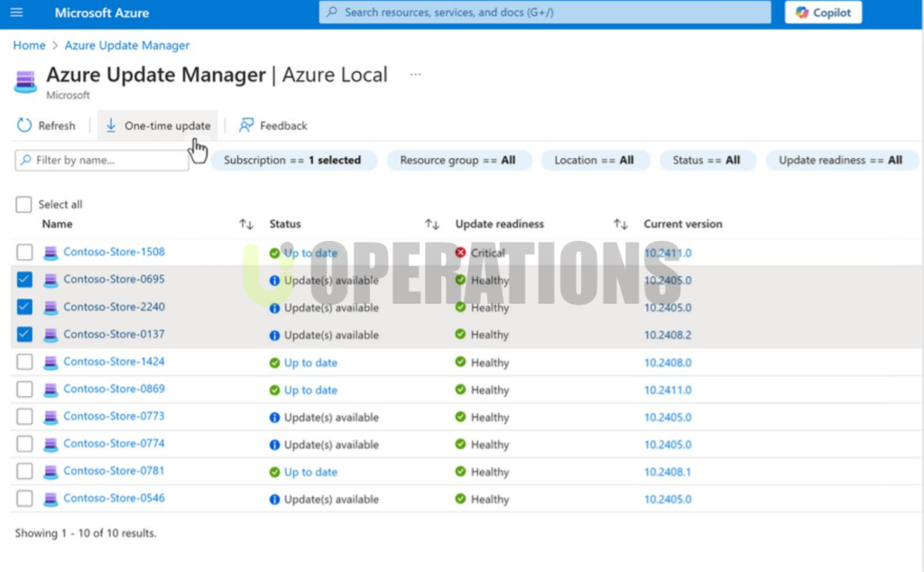Click the cluster icon for Contoso-Store-1508
Screen dimensions: 924x572
click(x=51, y=253)
